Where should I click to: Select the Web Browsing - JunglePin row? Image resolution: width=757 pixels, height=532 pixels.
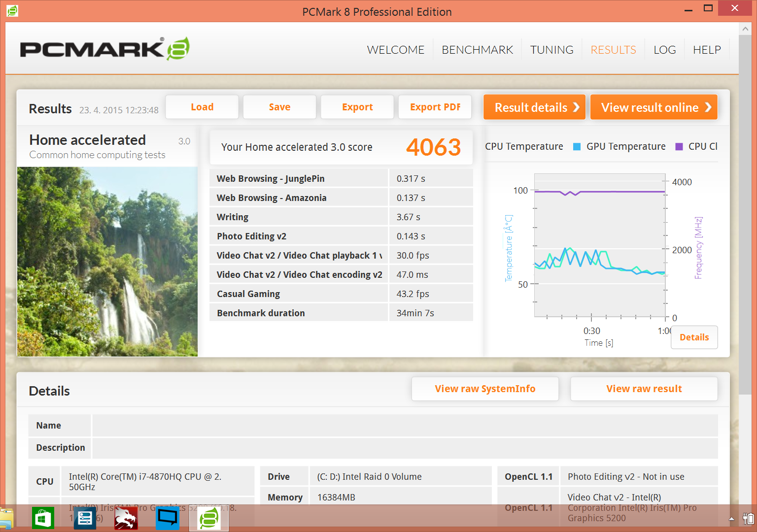[341, 178]
